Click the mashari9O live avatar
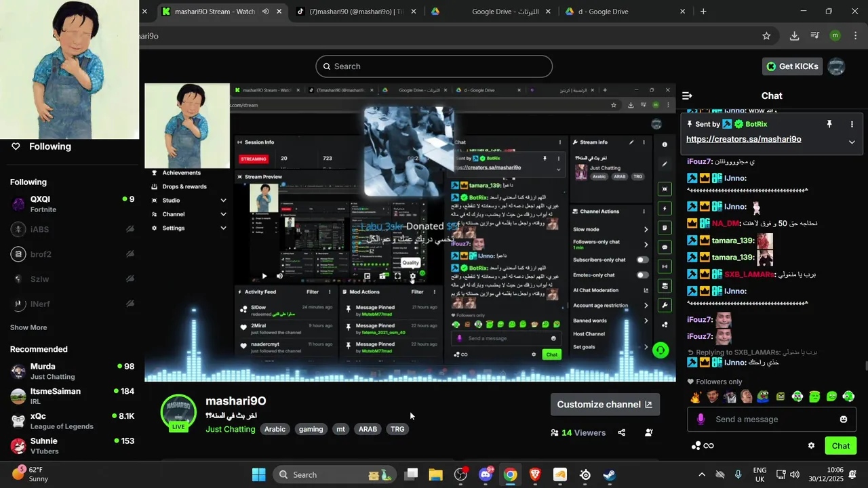 coord(178,413)
